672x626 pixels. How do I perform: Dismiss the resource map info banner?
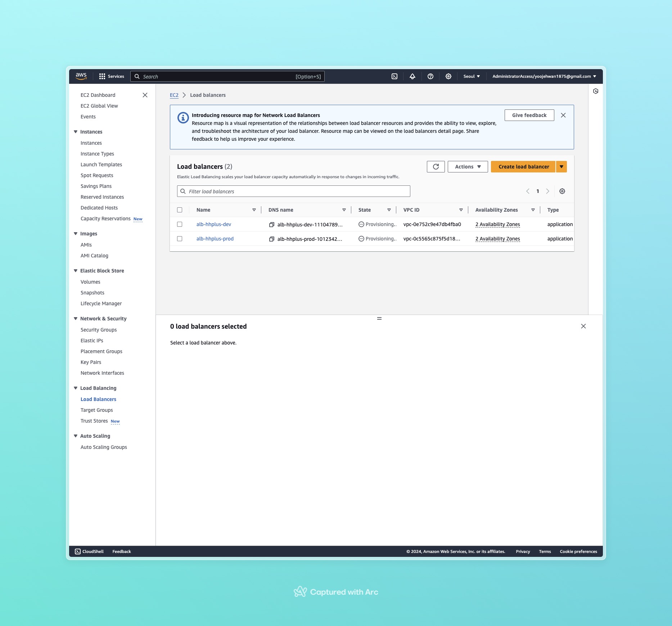(563, 115)
